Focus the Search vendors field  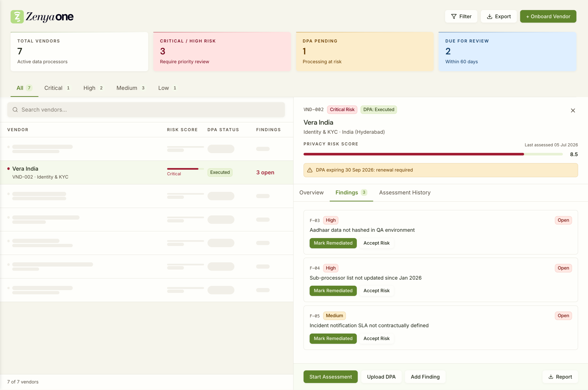146,110
